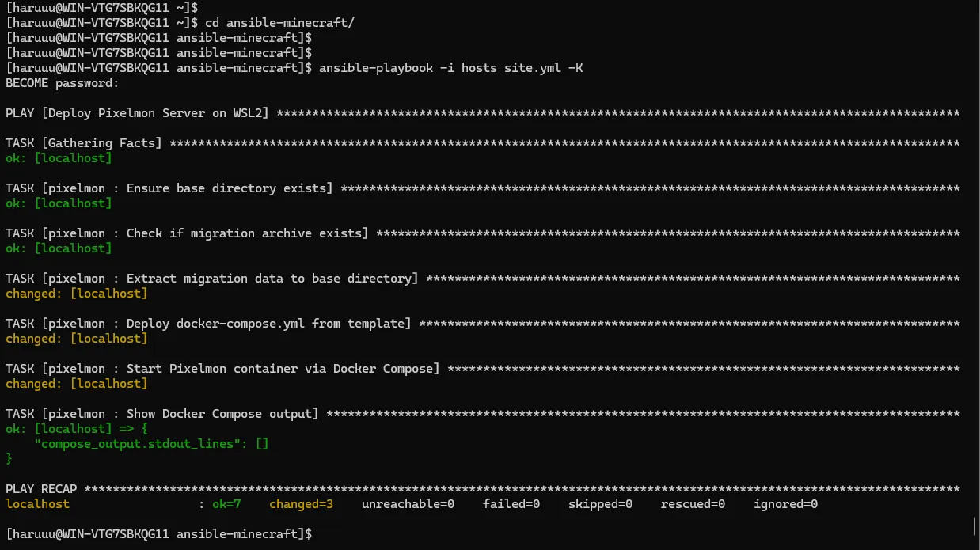
Task: Click the 'cd ansible-minecraft/' command
Action: (x=279, y=23)
